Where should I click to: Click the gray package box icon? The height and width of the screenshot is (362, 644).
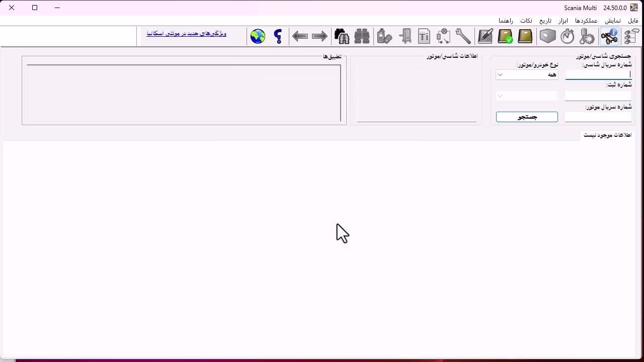tap(547, 36)
